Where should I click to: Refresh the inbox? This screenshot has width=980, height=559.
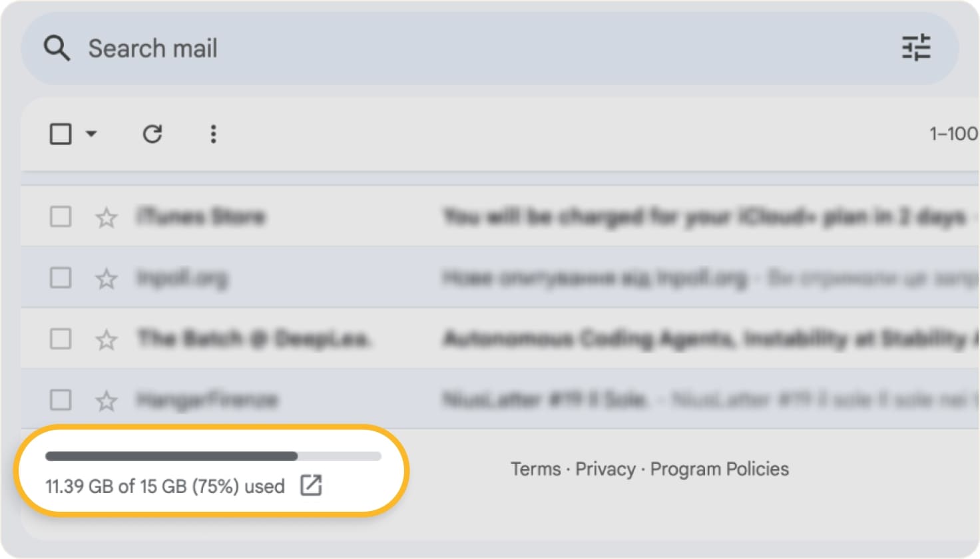point(153,134)
